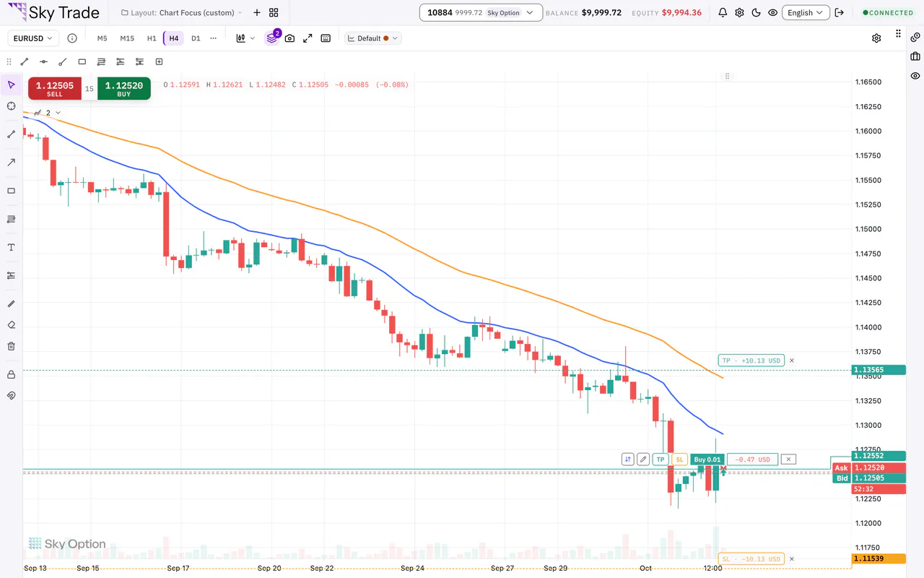
Task: Switch to the H1 timeframe
Action: [x=152, y=38]
